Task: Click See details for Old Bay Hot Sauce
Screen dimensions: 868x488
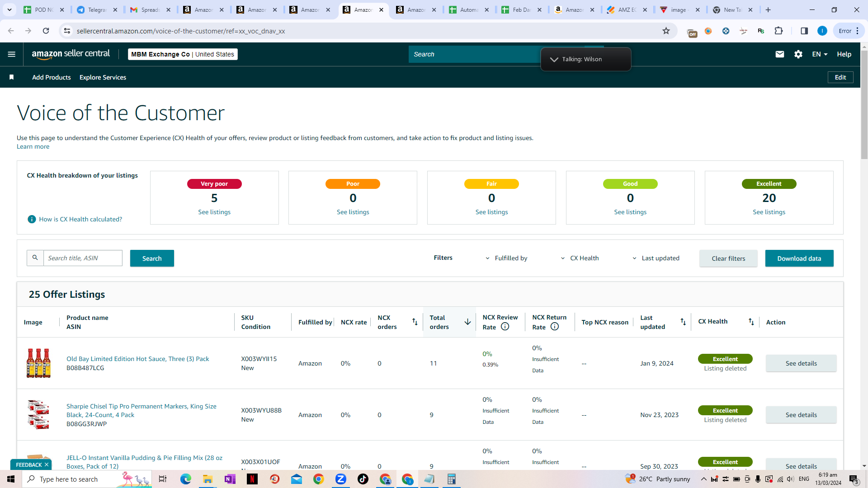Action: click(801, 363)
